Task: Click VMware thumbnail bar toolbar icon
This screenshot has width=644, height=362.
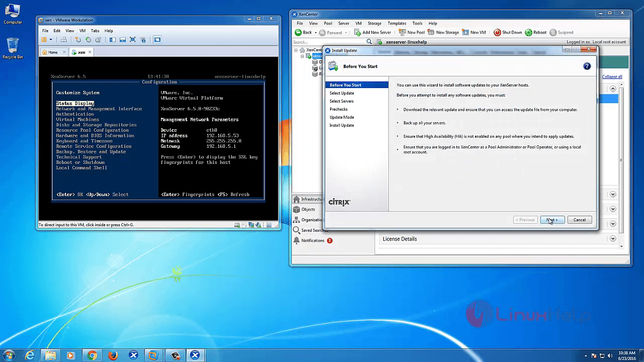Action: [x=123, y=40]
